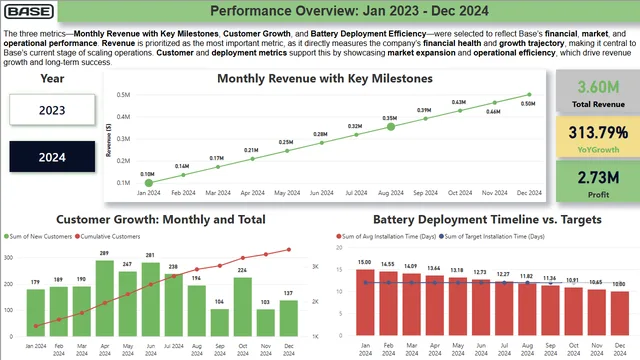Screen dimensions: 640x360
Task: Select the May 2024 new customers bar (247)
Action: pos(128,304)
